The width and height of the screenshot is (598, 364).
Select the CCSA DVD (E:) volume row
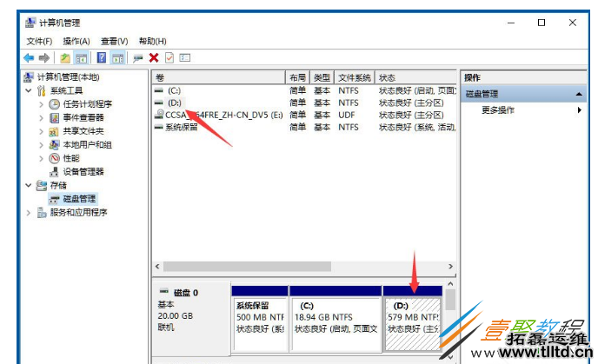click(304, 116)
